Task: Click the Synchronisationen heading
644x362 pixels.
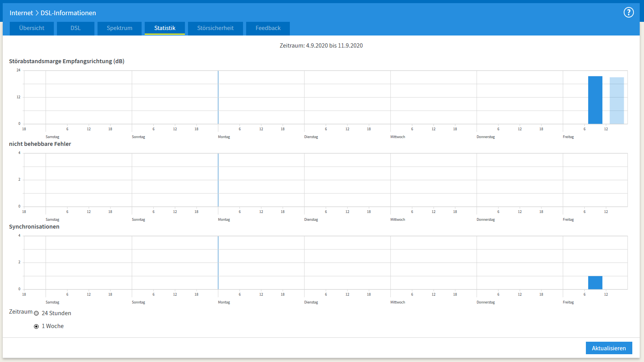Action: coord(34,227)
